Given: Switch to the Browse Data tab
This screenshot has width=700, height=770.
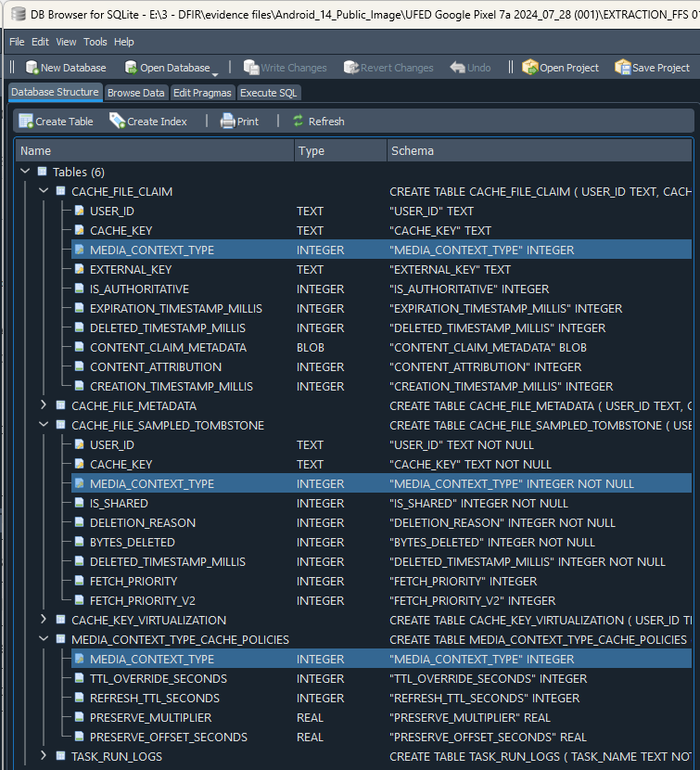Looking at the screenshot, I should pos(136,93).
